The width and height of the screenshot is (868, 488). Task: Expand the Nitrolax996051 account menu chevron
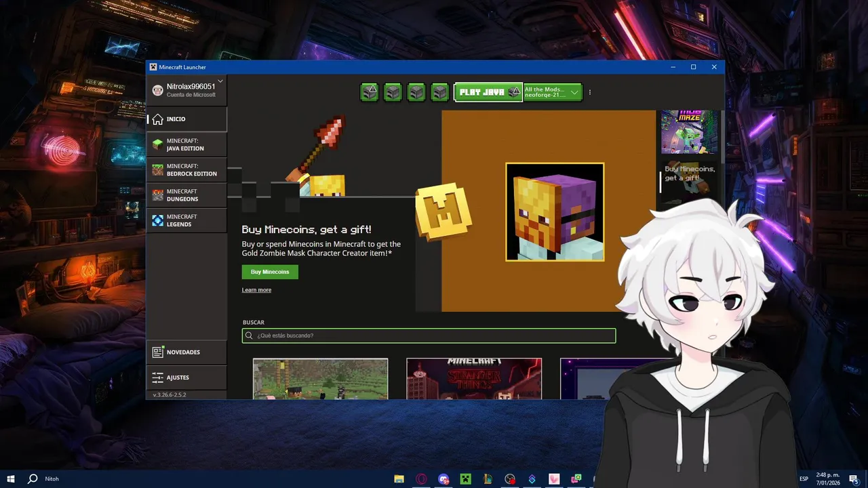coord(220,81)
